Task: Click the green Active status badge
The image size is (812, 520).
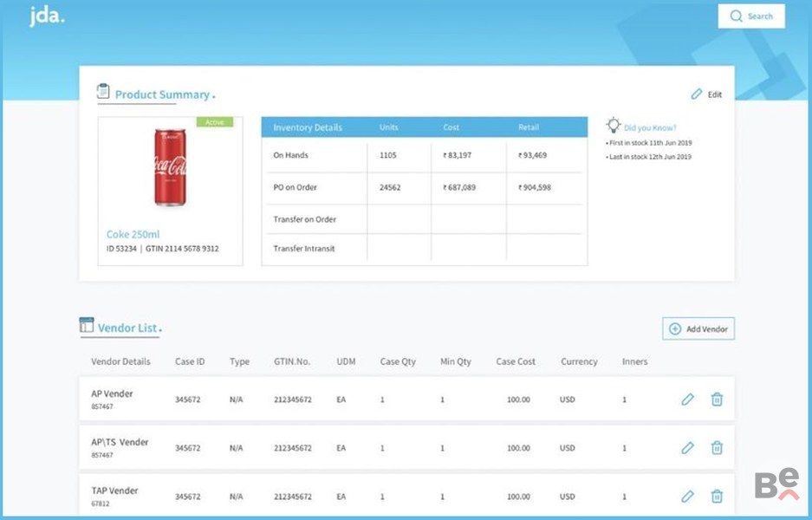Action: (214, 122)
